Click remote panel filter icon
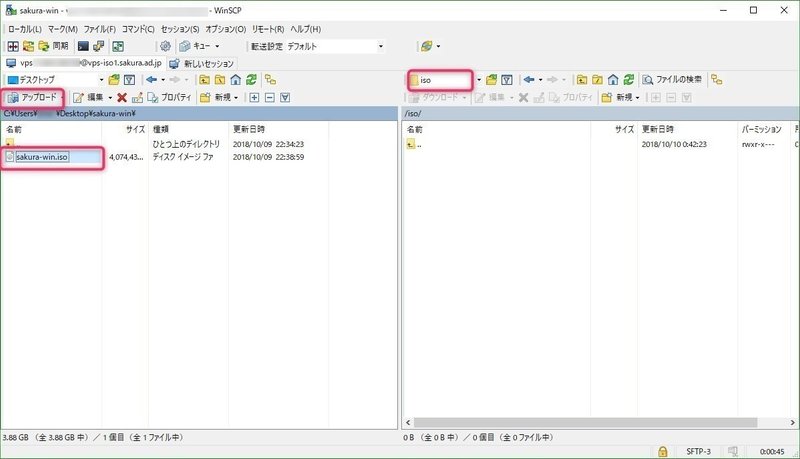Image resolution: width=800 pixels, height=459 pixels. coord(507,80)
